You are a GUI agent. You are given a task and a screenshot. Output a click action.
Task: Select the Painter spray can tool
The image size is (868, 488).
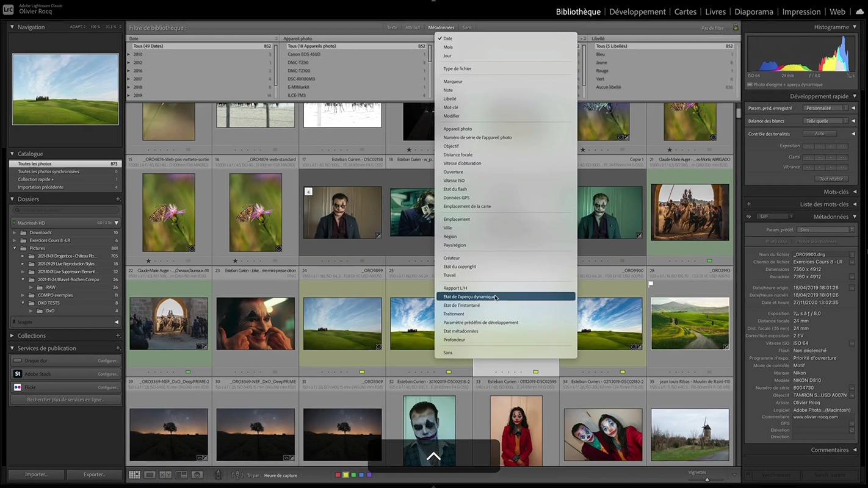click(219, 475)
